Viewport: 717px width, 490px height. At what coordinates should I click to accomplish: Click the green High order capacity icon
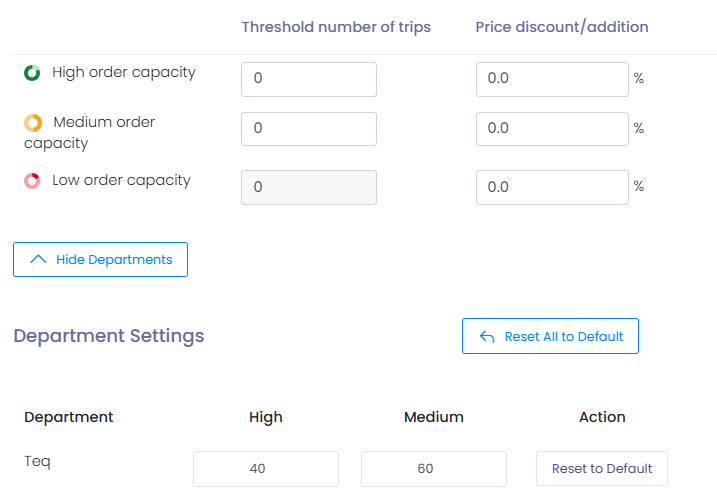point(32,73)
